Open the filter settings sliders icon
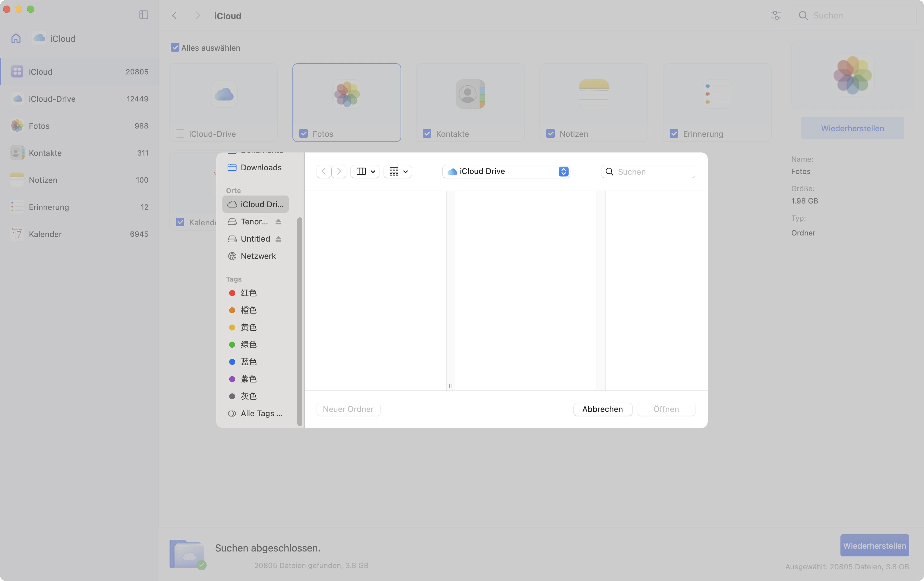Screen dimensions: 924x581 [x=776, y=15]
